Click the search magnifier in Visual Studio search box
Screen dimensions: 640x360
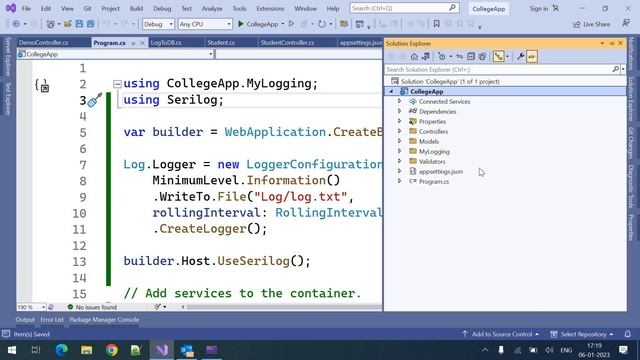pyautogui.click(x=452, y=8)
